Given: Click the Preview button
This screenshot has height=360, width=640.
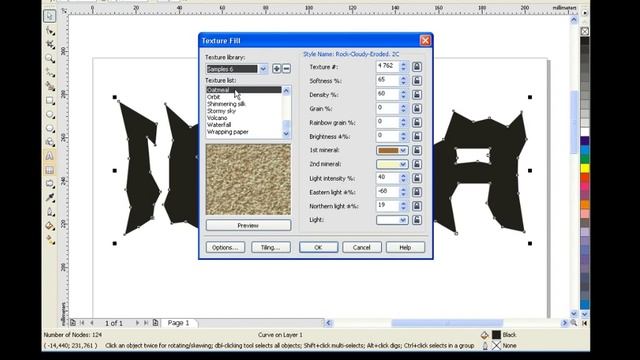Looking at the screenshot, I should (x=248, y=225).
